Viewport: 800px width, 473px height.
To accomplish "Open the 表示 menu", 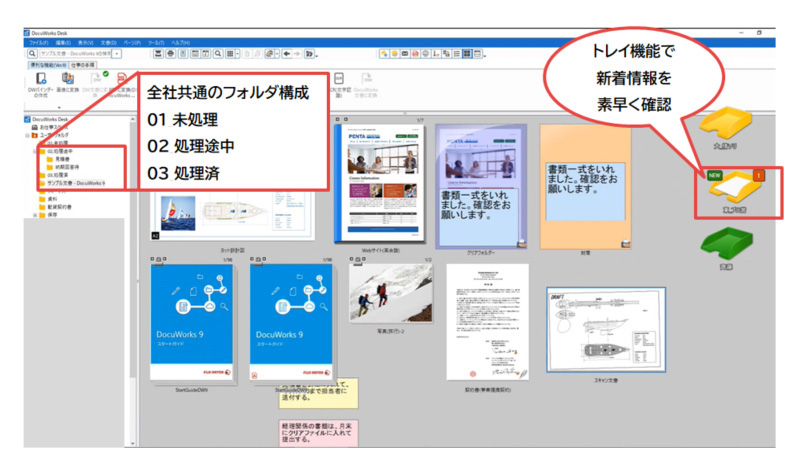I will tap(85, 43).
